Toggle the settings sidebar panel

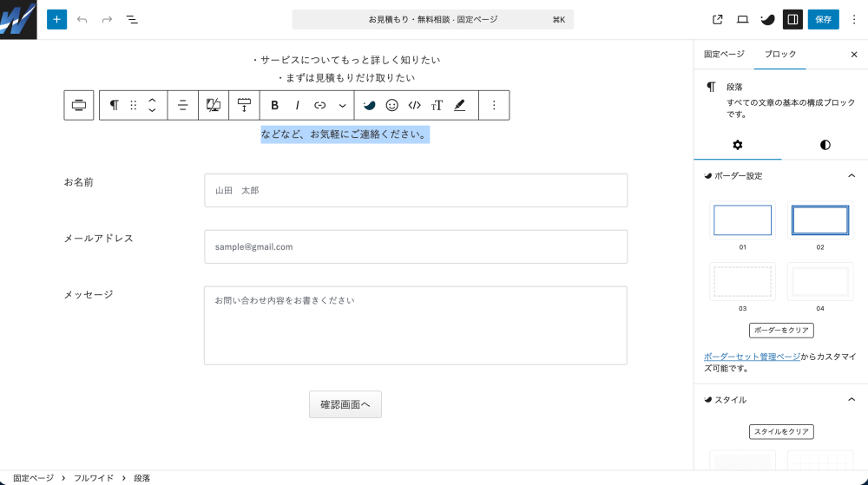(792, 19)
